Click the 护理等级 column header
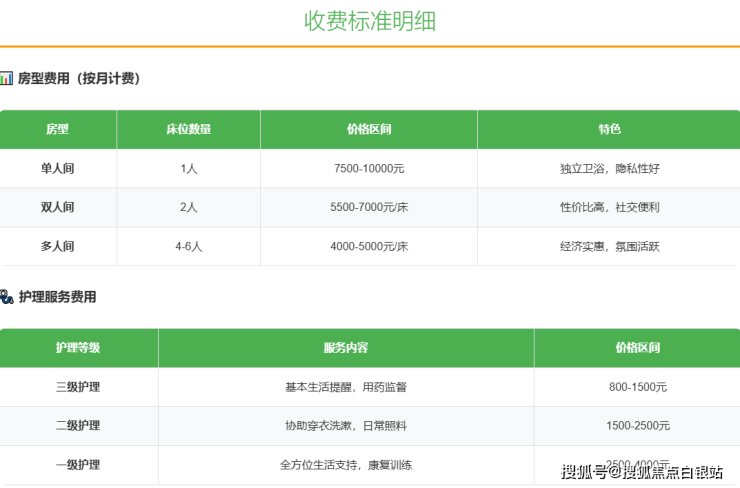740x488 pixels. (x=78, y=348)
